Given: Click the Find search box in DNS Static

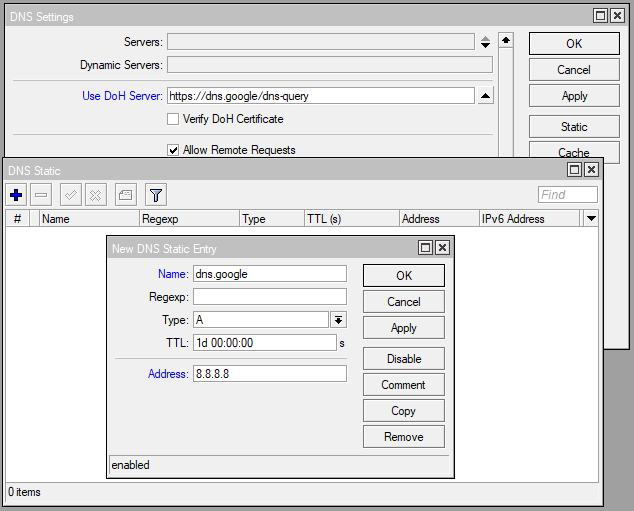Looking at the screenshot, I should pos(568,194).
